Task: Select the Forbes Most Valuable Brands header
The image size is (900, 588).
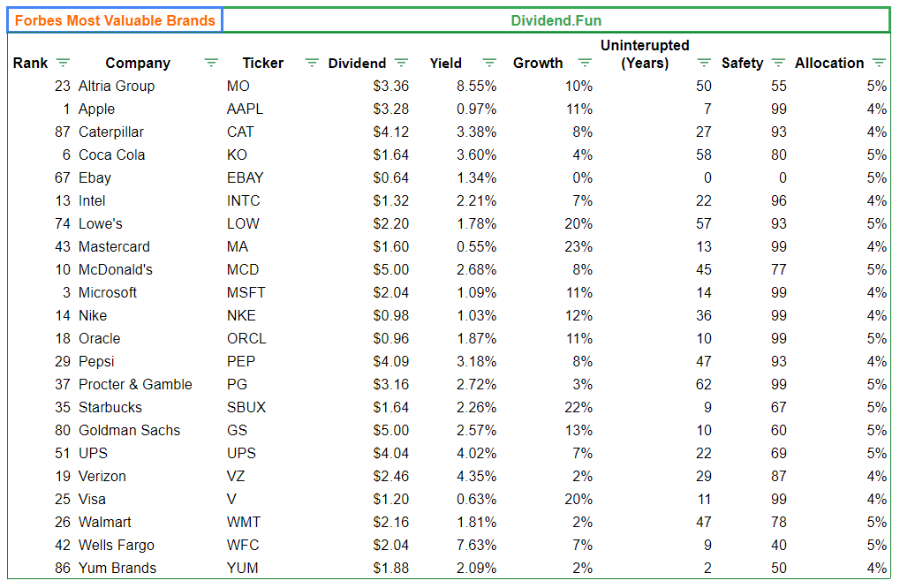Action: click(115, 20)
